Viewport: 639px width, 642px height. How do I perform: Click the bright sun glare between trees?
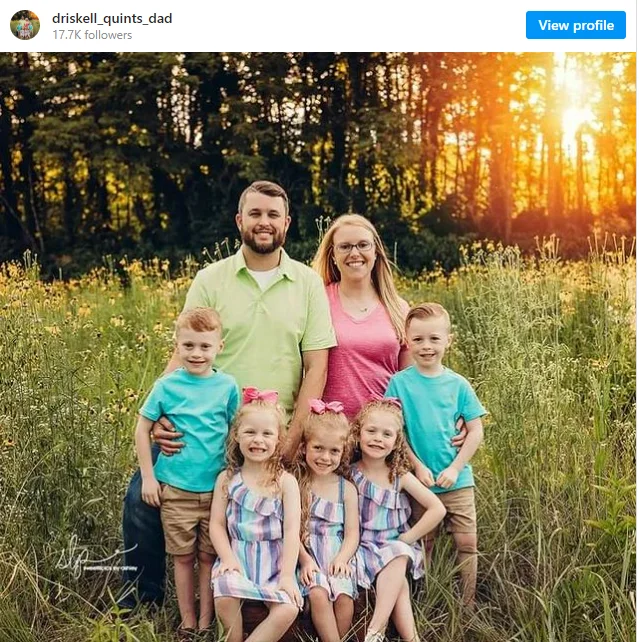tap(576, 117)
